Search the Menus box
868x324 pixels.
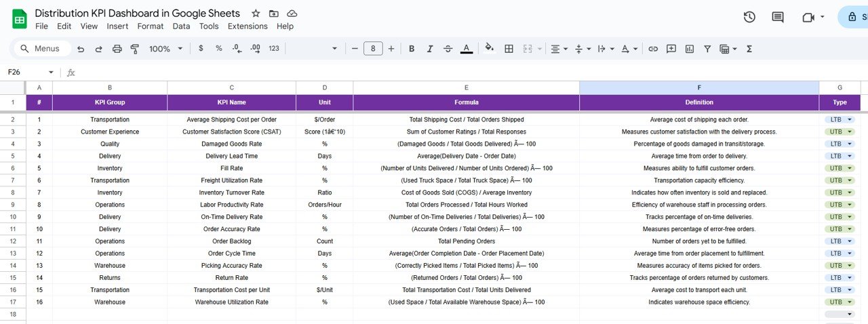pyautogui.click(x=41, y=49)
